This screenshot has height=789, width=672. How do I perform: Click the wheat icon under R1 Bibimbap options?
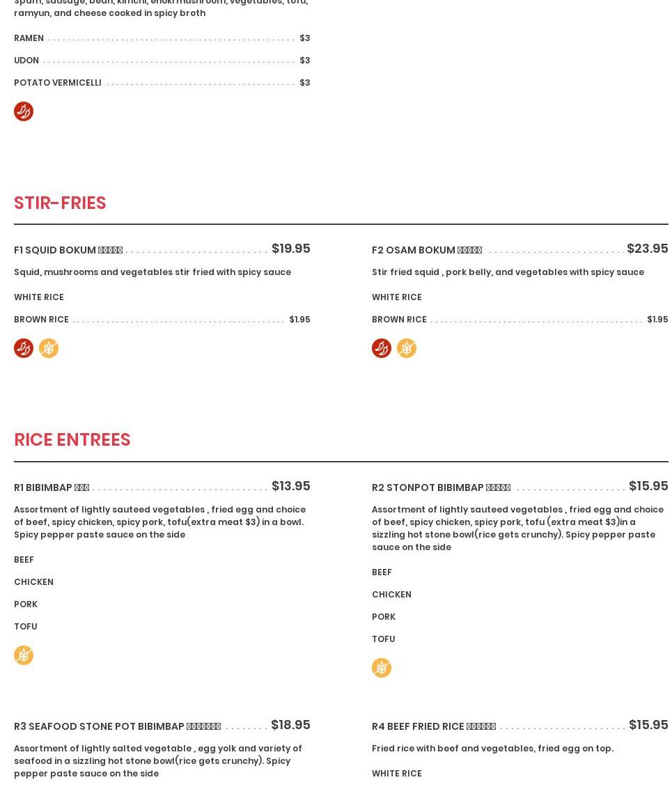24,655
